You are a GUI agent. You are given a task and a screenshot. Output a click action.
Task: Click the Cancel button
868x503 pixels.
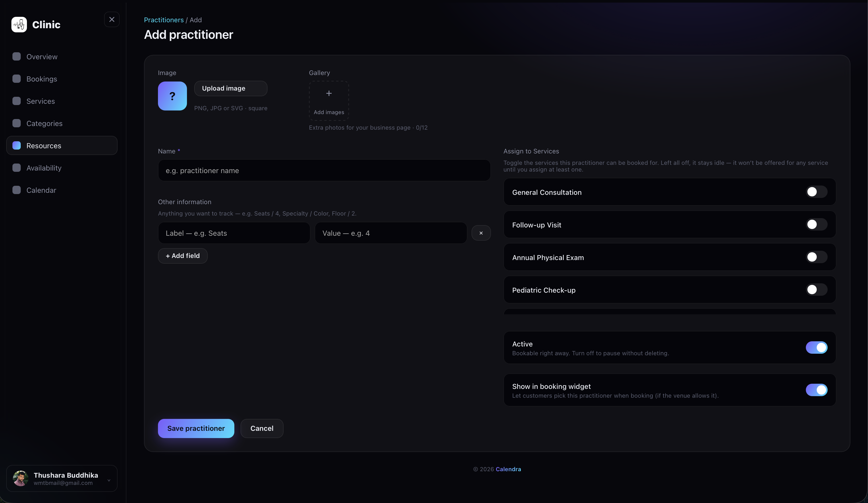(262, 428)
